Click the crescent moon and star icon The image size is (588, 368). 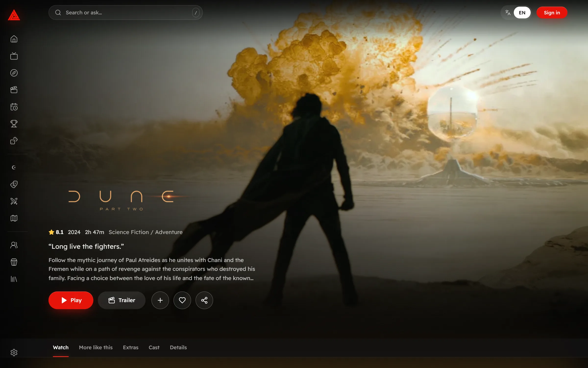coord(14,167)
